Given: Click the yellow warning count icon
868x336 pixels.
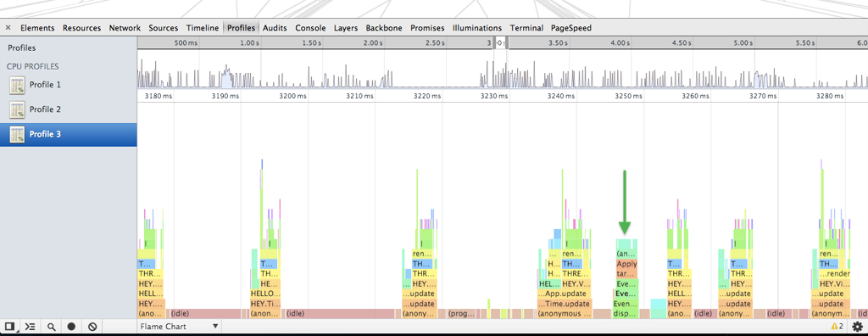Looking at the screenshot, I should tap(837, 326).
